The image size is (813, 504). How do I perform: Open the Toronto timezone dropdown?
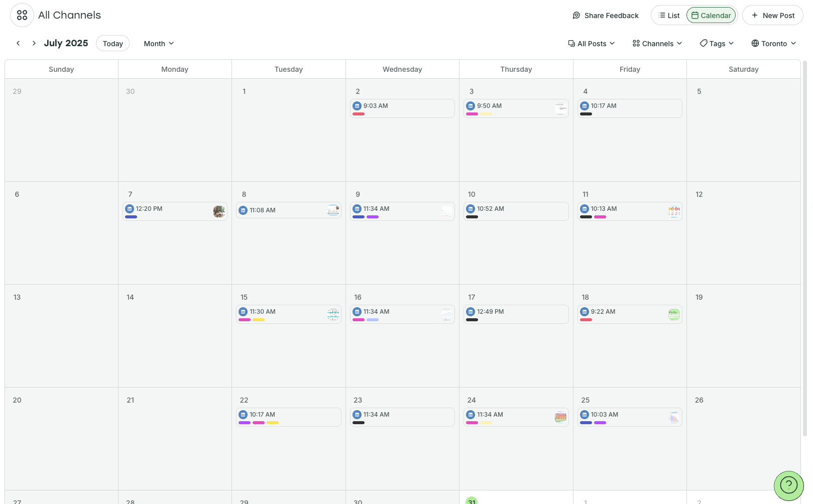pyautogui.click(x=773, y=44)
